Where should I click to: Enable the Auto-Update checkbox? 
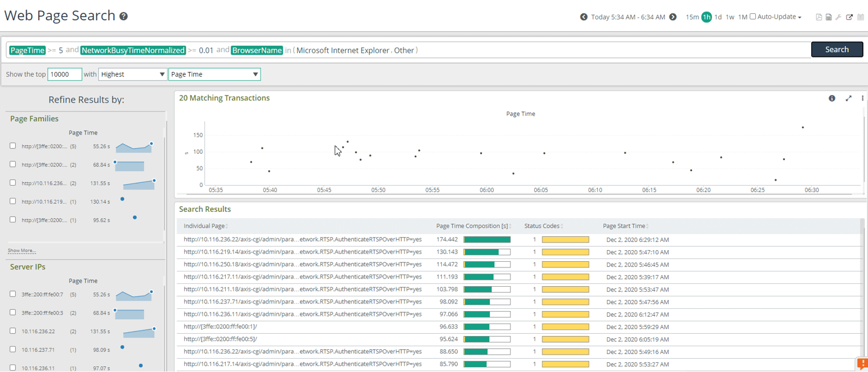point(752,16)
